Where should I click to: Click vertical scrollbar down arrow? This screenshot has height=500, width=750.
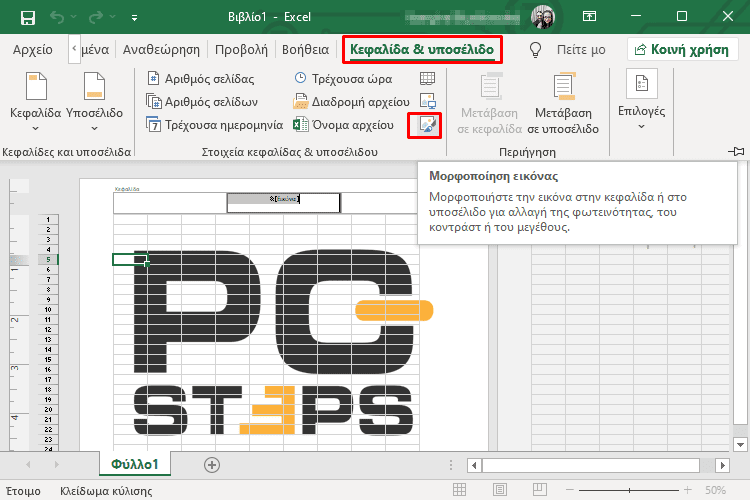(x=740, y=444)
